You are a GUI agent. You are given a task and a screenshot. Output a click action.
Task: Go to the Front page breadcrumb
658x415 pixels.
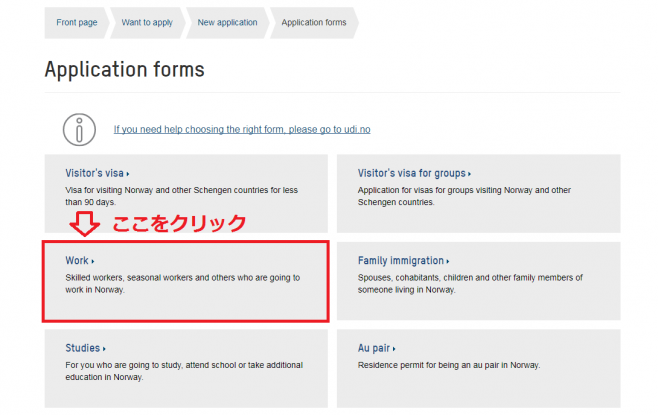coord(77,23)
